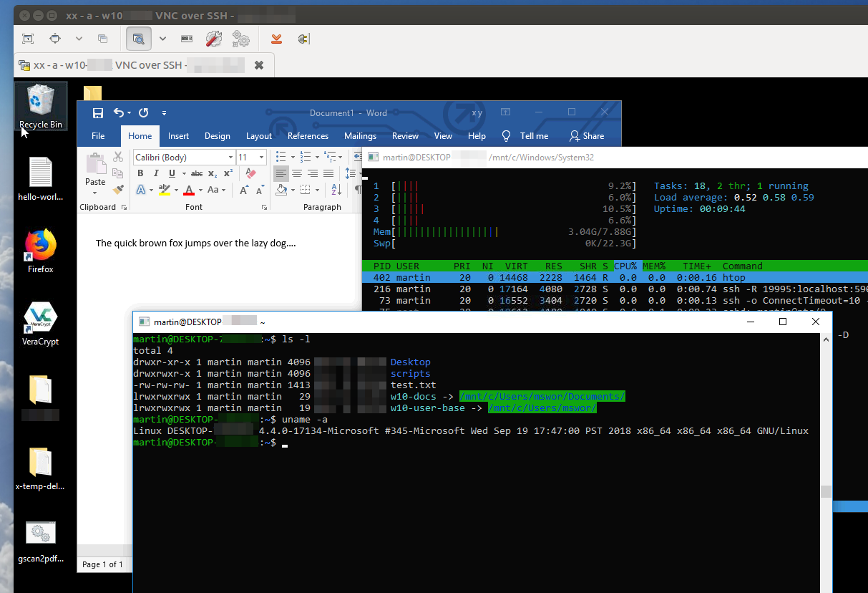Screen dimensions: 868x593
Task: Click the paragraph Shading paint bucket
Action: point(281,190)
